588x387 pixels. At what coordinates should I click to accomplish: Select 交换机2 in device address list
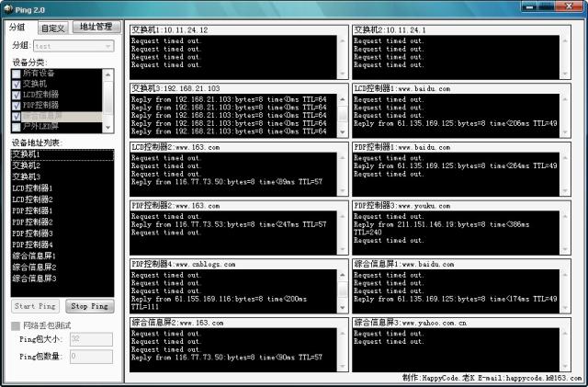coord(62,165)
